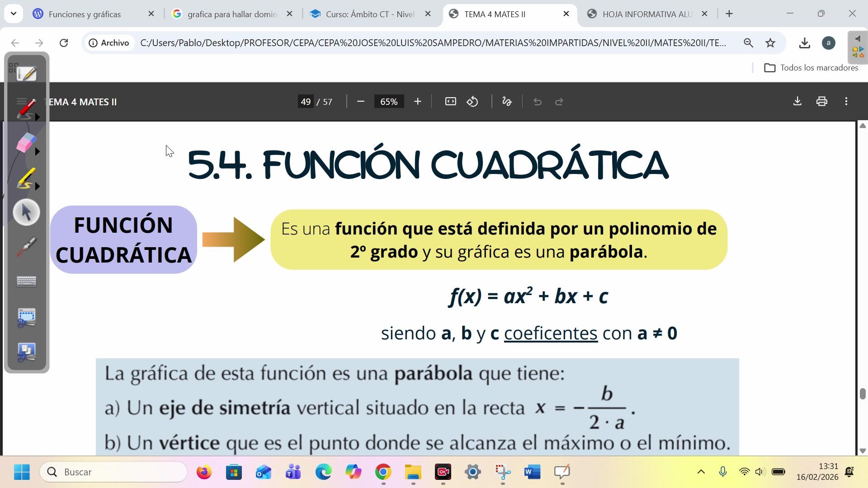The image size is (868, 488).
Task: Select the pink eraser tool
Action: pyautogui.click(x=26, y=143)
